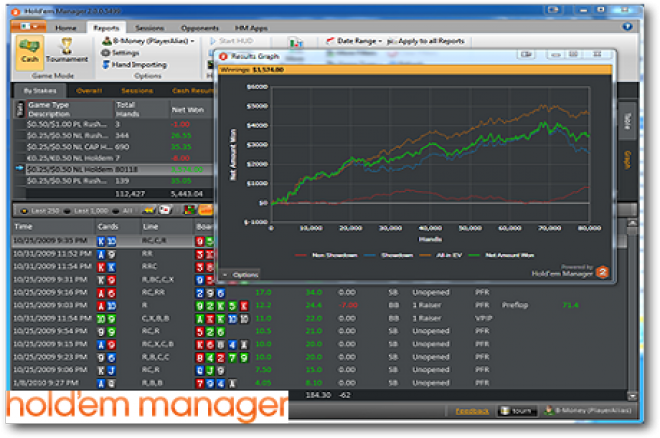Image resolution: width=660 pixels, height=438 pixels.
Task: Switch to the By Stakes report tab
Action: [40, 90]
